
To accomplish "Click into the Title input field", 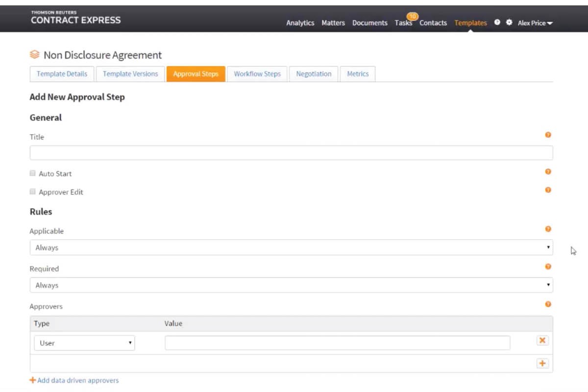I will pos(291,153).
